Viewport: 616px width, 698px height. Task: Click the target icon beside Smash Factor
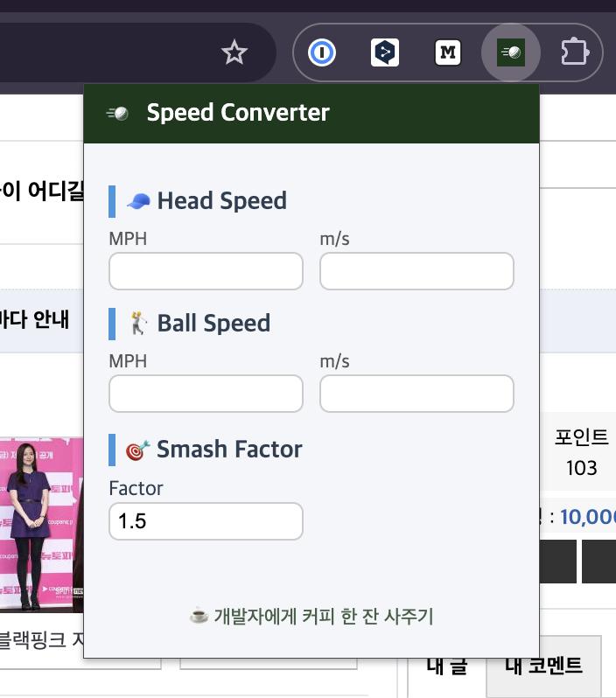click(137, 450)
